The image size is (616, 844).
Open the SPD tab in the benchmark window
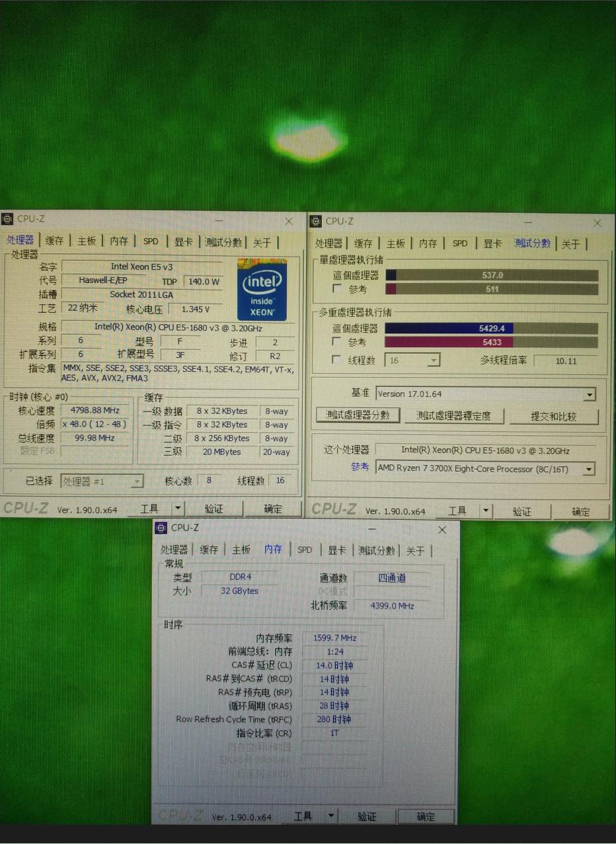[460, 243]
